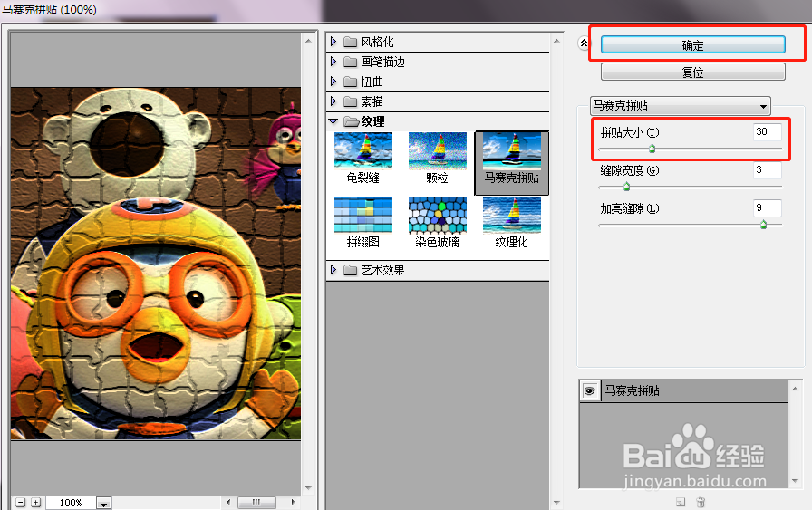Click the 确定 button to confirm
Screen dimensions: 812x510
point(693,45)
